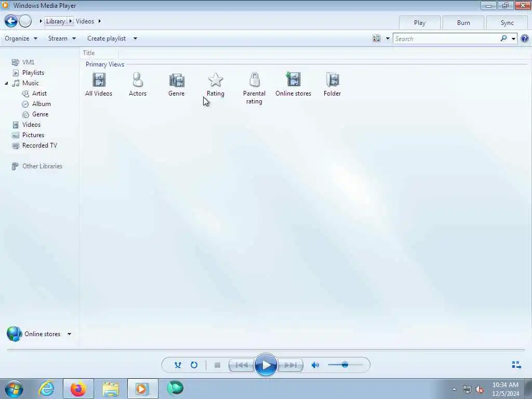Open Help with the question mark icon
Viewport: 532px width, 399px height.
[525, 38]
